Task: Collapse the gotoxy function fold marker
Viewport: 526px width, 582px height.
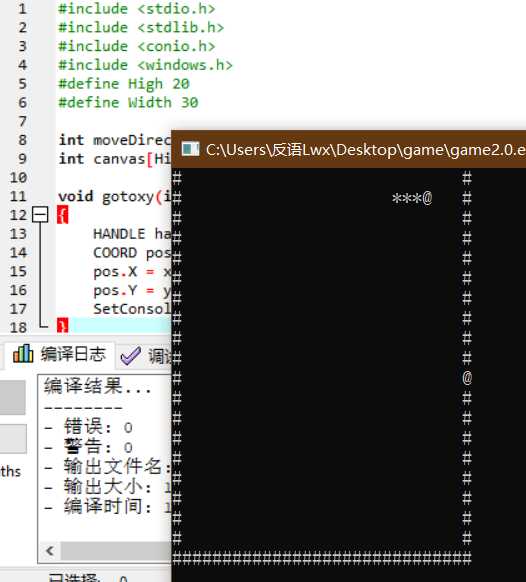Action: click(40, 215)
